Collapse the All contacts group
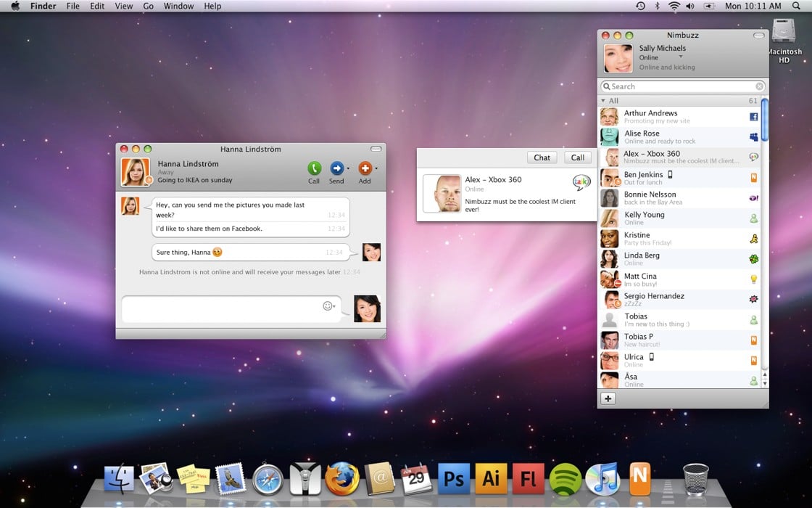The image size is (812, 508). click(x=603, y=101)
